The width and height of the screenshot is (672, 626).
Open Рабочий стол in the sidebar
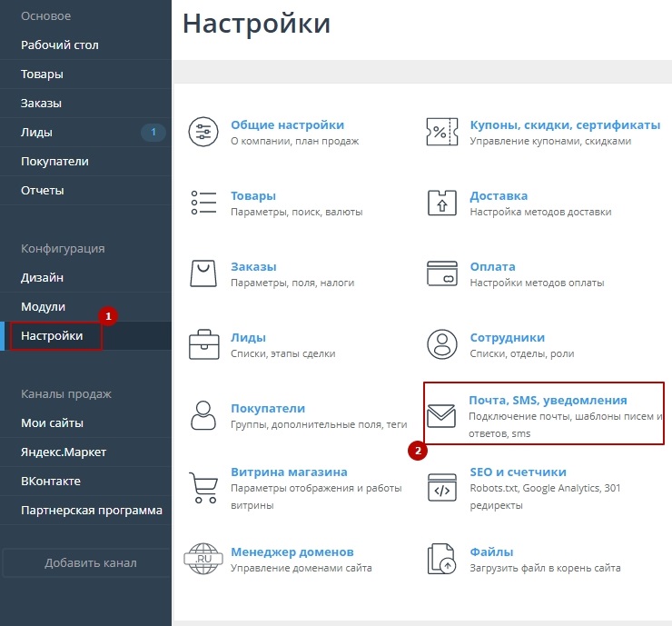60,45
